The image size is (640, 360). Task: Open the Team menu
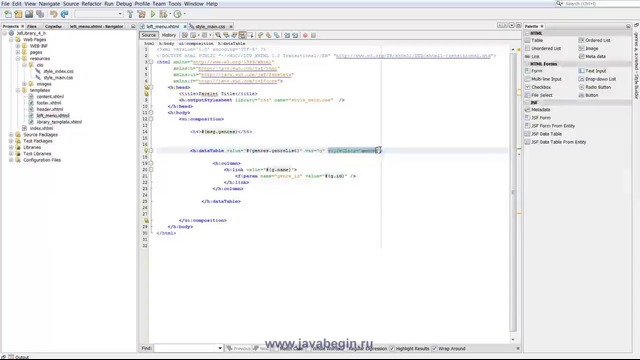(159, 4)
